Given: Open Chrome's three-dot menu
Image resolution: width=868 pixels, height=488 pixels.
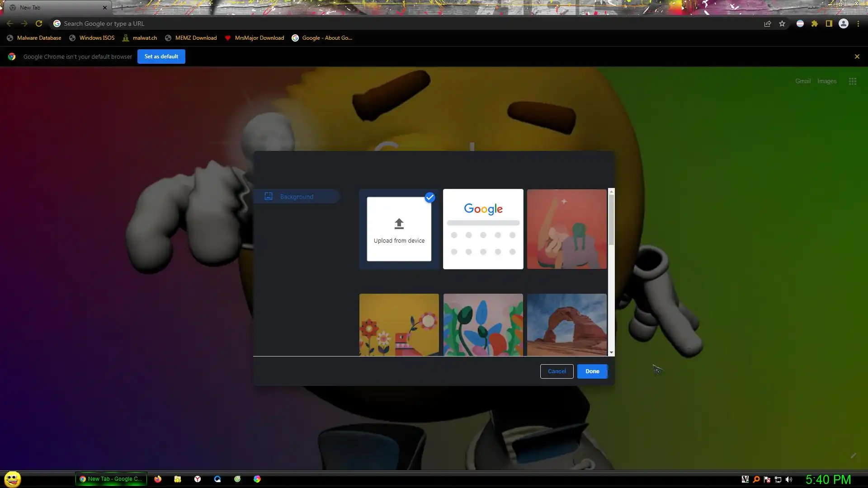Looking at the screenshot, I should point(858,23).
